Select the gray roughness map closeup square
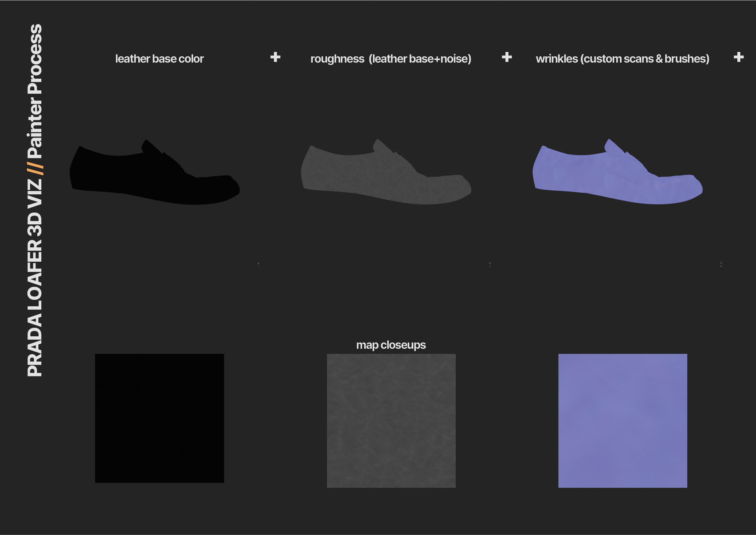This screenshot has height=535, width=756. (391, 420)
